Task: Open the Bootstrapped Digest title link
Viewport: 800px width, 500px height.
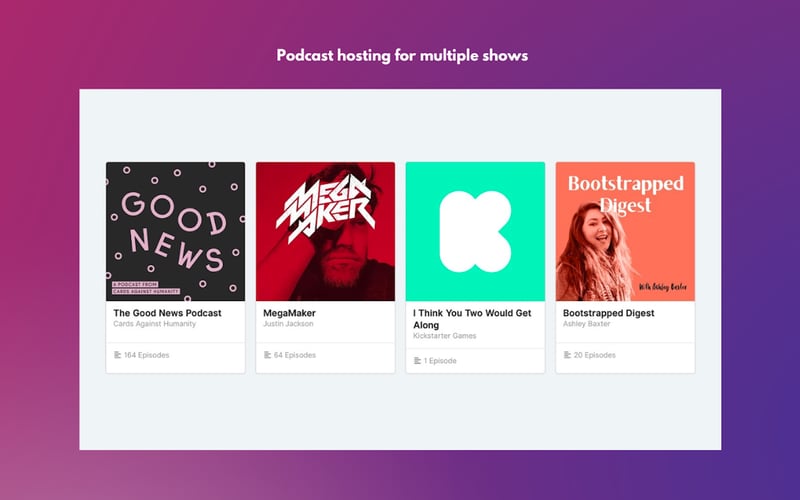Action: coord(609,313)
